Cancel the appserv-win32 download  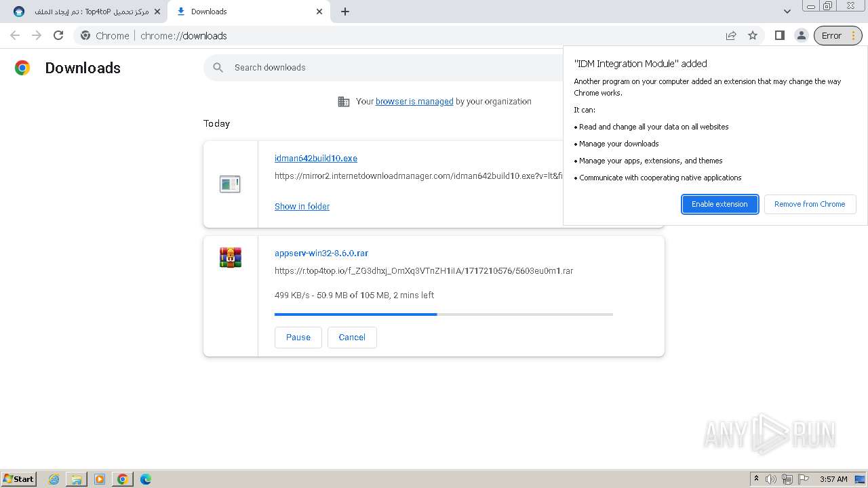tap(352, 338)
